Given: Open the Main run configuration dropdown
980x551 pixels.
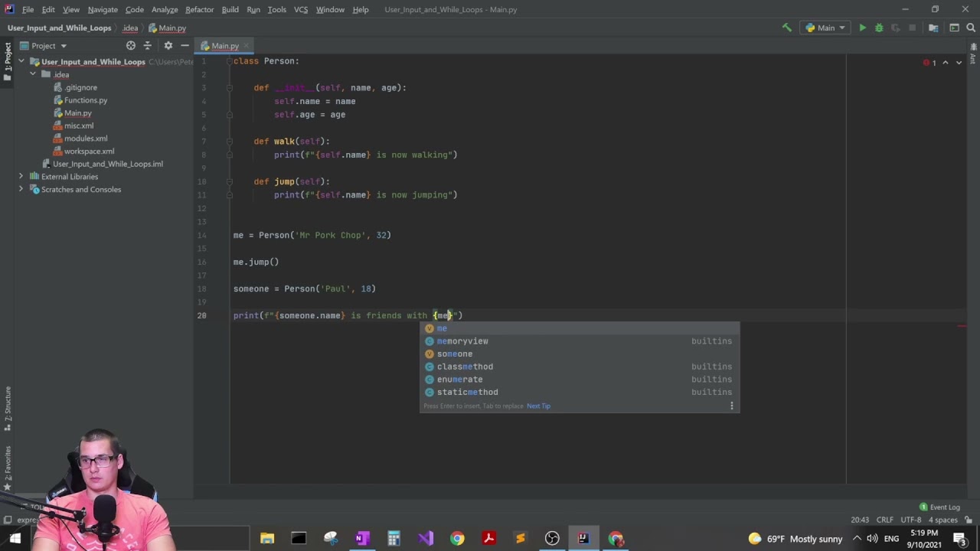Looking at the screenshot, I should (825, 28).
